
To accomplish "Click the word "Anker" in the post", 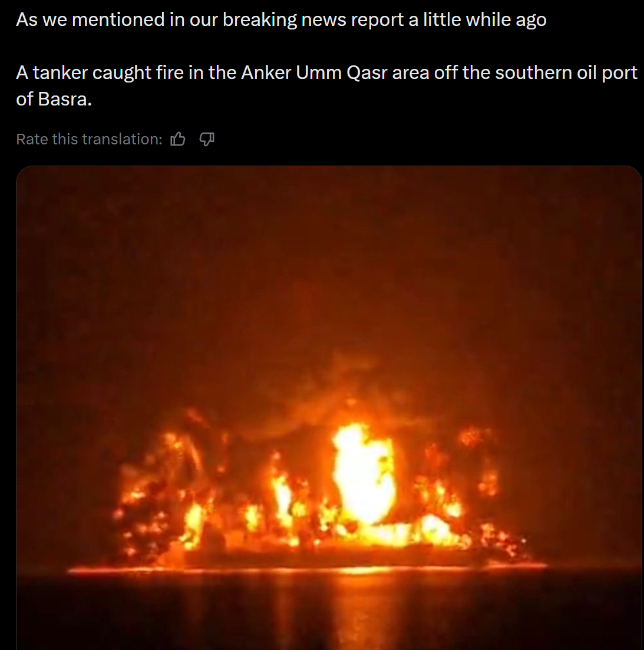I will [x=266, y=72].
